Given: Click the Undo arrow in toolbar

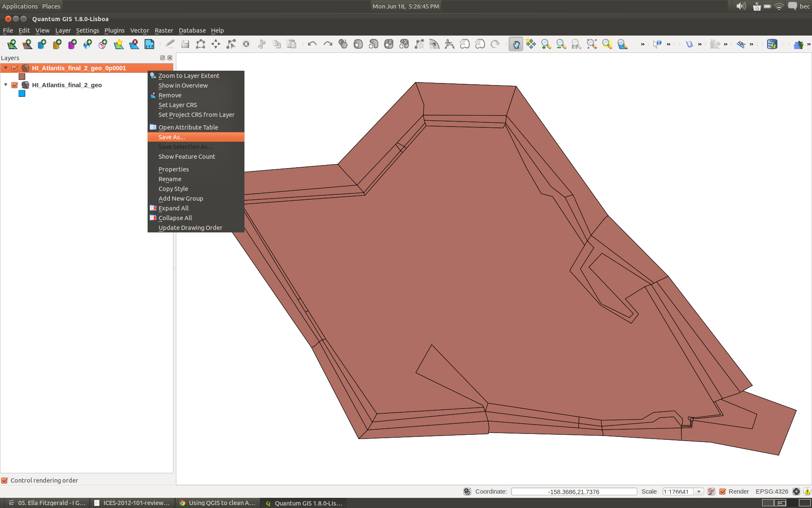Looking at the screenshot, I should 312,44.
